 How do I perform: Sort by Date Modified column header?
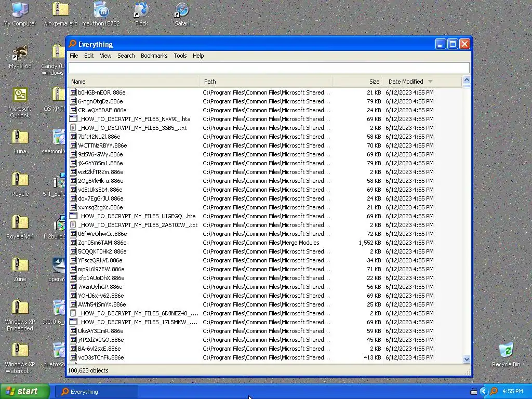click(x=422, y=82)
